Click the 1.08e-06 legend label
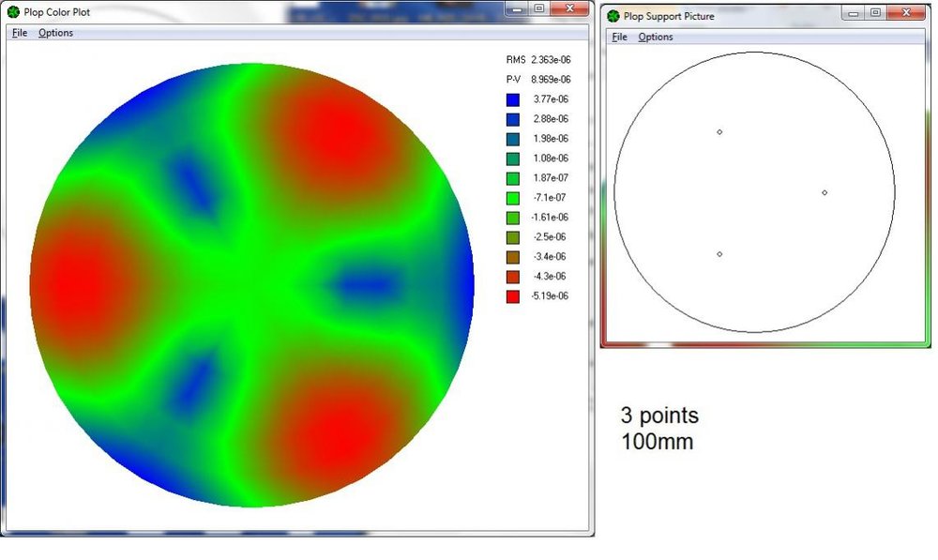The image size is (938, 560). [x=551, y=159]
